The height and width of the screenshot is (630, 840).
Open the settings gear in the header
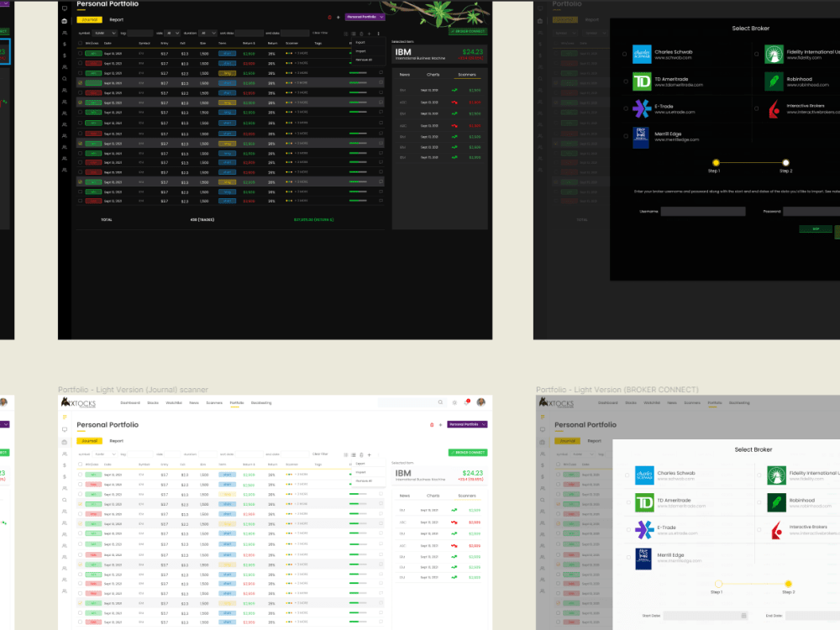454,402
